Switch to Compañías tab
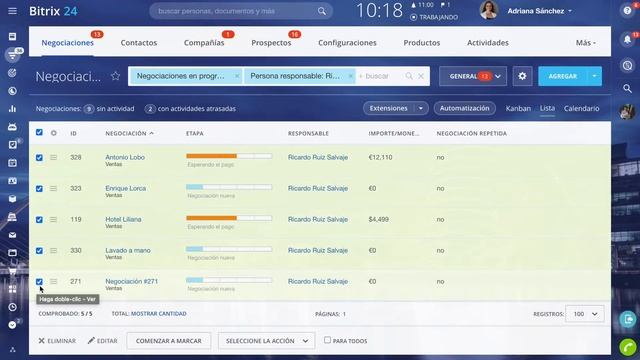This screenshot has width=640, height=360. point(204,42)
